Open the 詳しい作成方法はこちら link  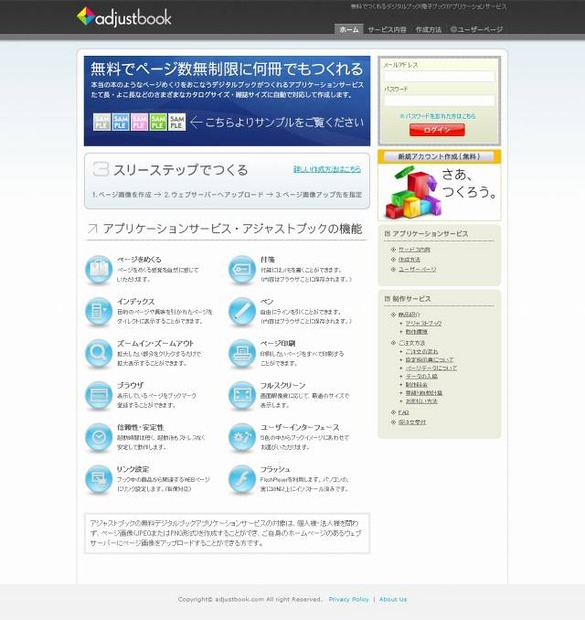tap(327, 169)
